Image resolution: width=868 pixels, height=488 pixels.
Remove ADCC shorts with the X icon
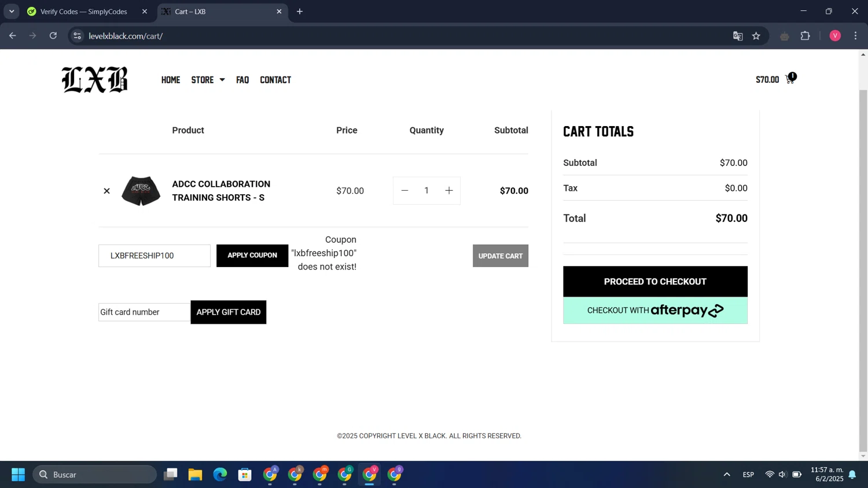point(106,191)
